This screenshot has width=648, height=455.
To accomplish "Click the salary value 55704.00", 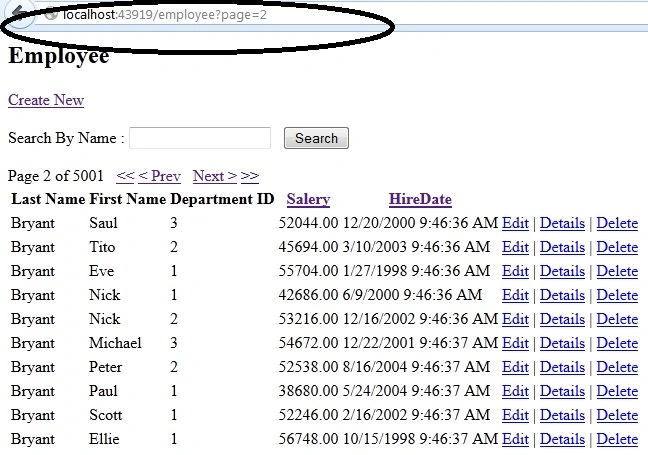I will (308, 271).
